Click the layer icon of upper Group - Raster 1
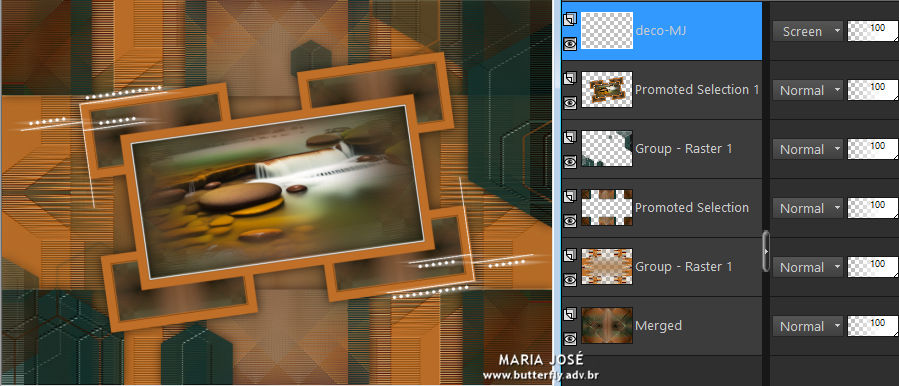899x386 pixels. pyautogui.click(x=569, y=138)
